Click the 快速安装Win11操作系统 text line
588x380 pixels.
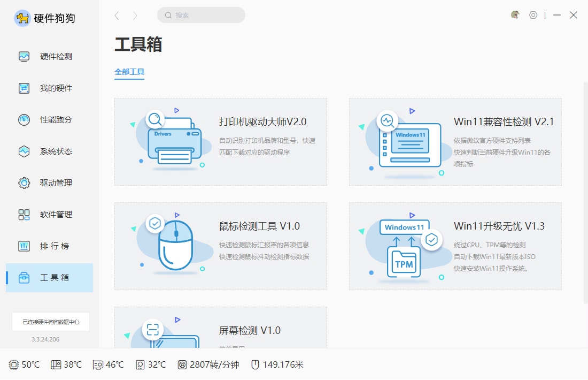point(491,269)
